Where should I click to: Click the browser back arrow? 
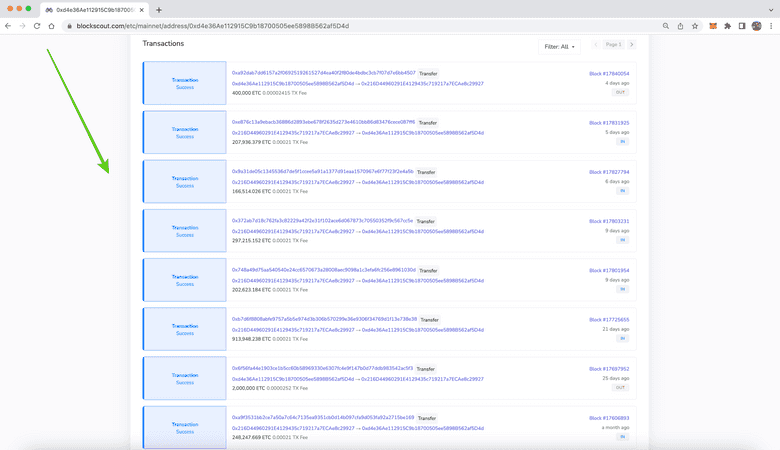pyautogui.click(x=9, y=25)
